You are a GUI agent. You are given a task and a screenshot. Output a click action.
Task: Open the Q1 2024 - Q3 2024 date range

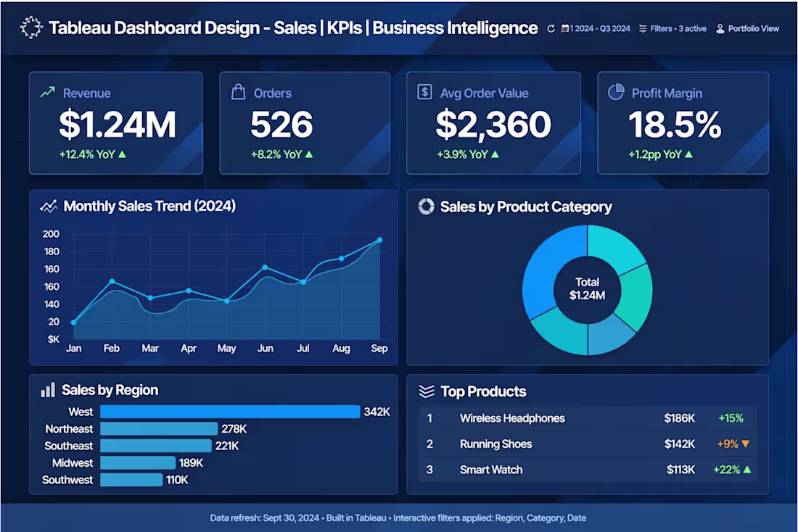click(x=596, y=29)
